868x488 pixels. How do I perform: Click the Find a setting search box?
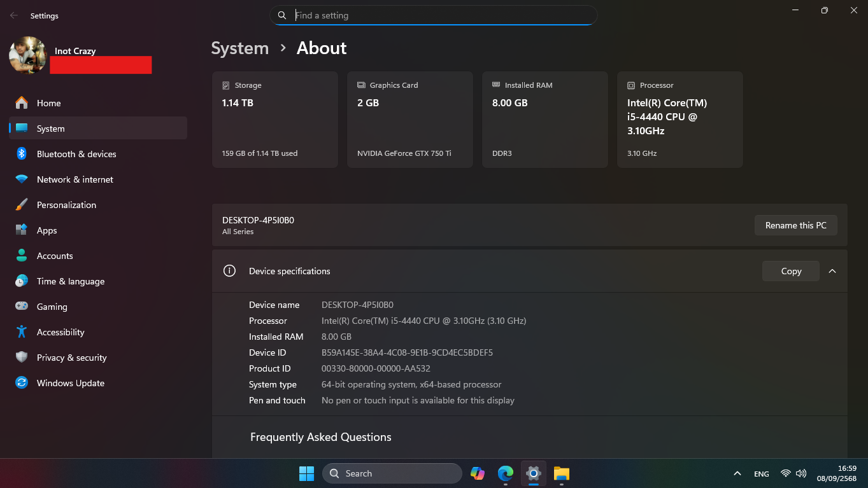[x=439, y=15]
